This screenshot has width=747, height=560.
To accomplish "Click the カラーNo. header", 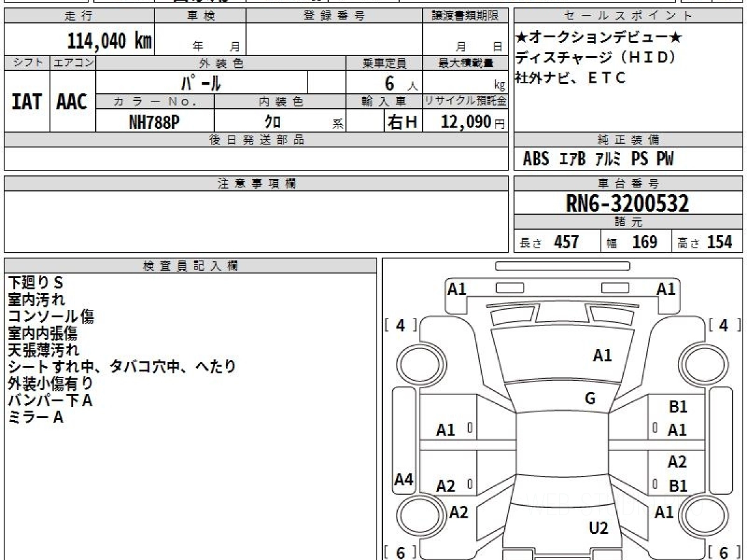I will click(x=155, y=101).
